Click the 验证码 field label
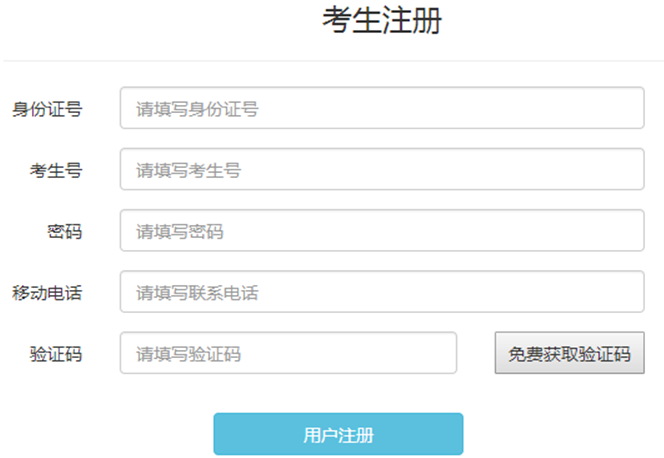The width and height of the screenshot is (664, 458). coord(56,353)
